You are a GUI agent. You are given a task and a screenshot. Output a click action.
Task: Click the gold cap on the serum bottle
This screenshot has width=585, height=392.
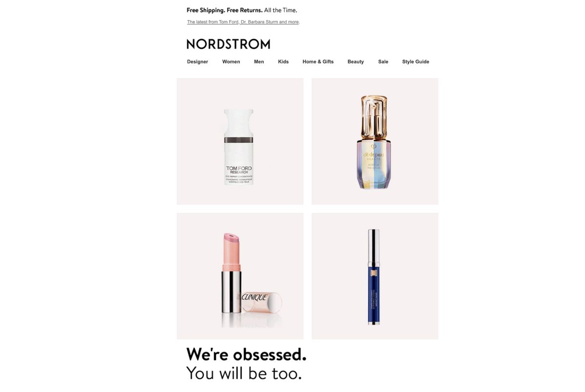click(374, 117)
